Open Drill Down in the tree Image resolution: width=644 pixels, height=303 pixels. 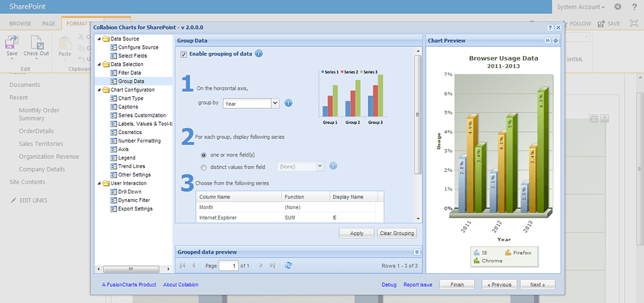[130, 192]
